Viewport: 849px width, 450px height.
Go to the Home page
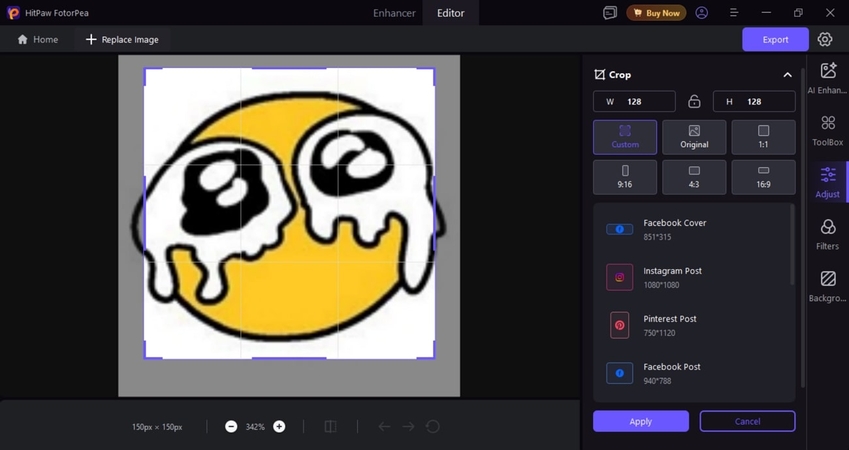(x=38, y=40)
